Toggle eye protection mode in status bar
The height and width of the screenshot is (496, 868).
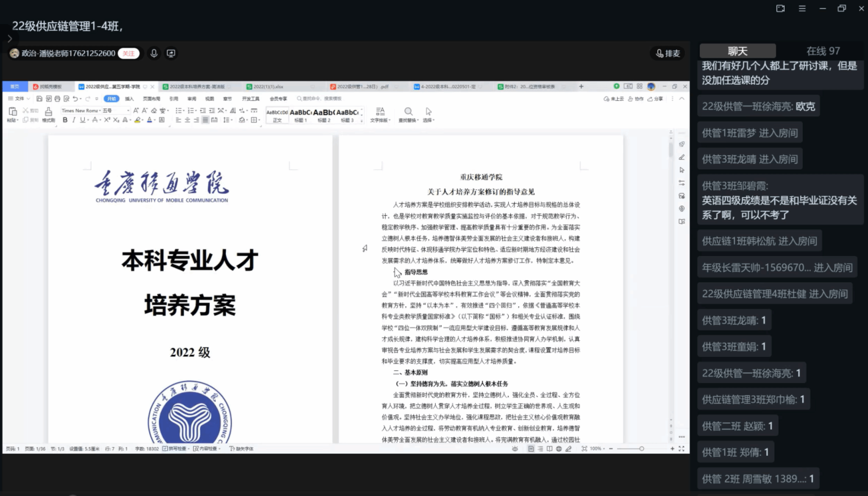tap(515, 449)
